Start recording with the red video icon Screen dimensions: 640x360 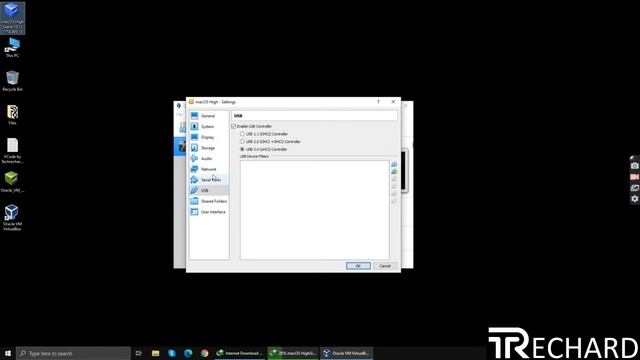[x=635, y=177]
